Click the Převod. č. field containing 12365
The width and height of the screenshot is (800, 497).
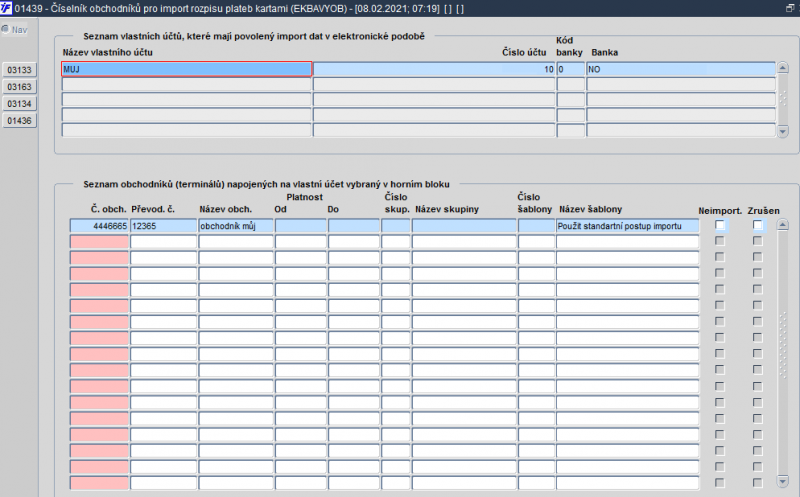(x=163, y=226)
